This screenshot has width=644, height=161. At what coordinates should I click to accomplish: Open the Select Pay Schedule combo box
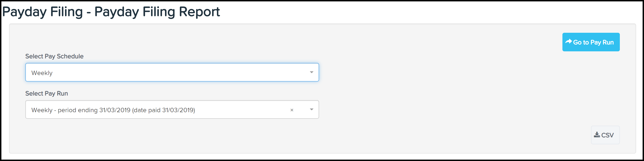(x=172, y=72)
